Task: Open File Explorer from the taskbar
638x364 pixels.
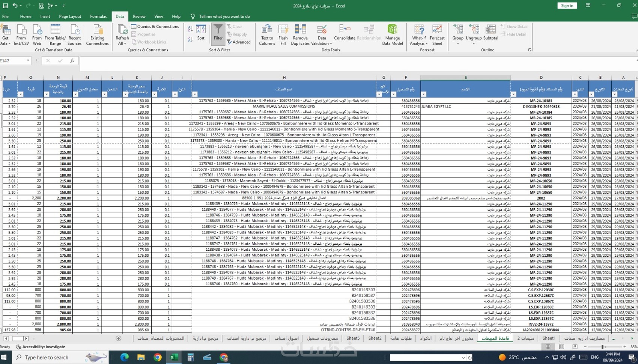Action: 141,357
